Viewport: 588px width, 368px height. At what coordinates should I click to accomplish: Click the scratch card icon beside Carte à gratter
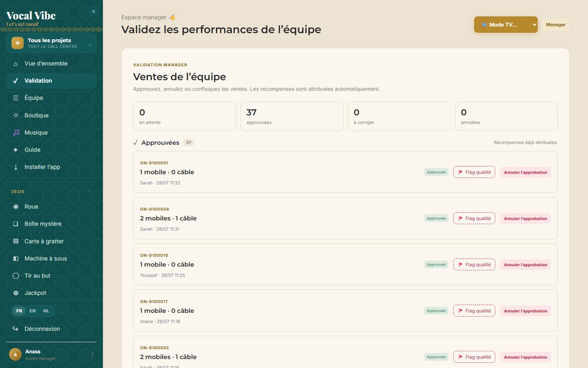16,241
